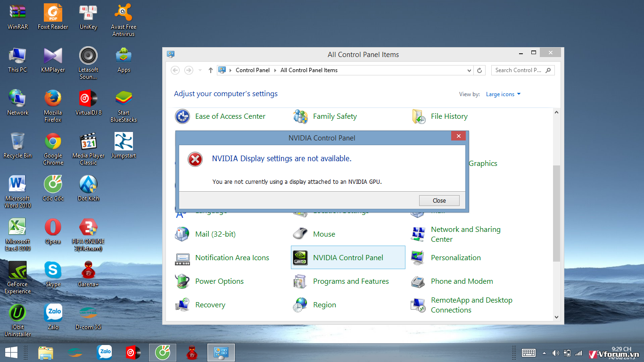Select the Recycle Bin icon

tap(17, 146)
